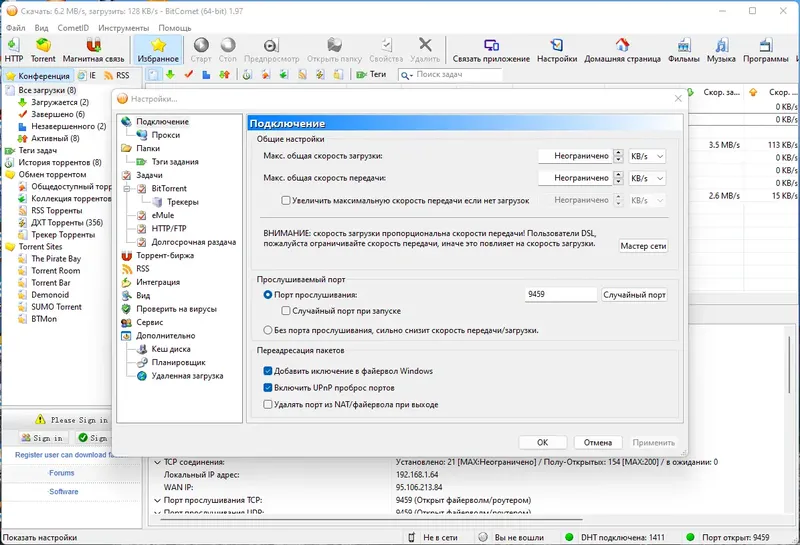This screenshot has width=800, height=545.
Task: Select eMule in settings tree
Action: pyautogui.click(x=156, y=215)
